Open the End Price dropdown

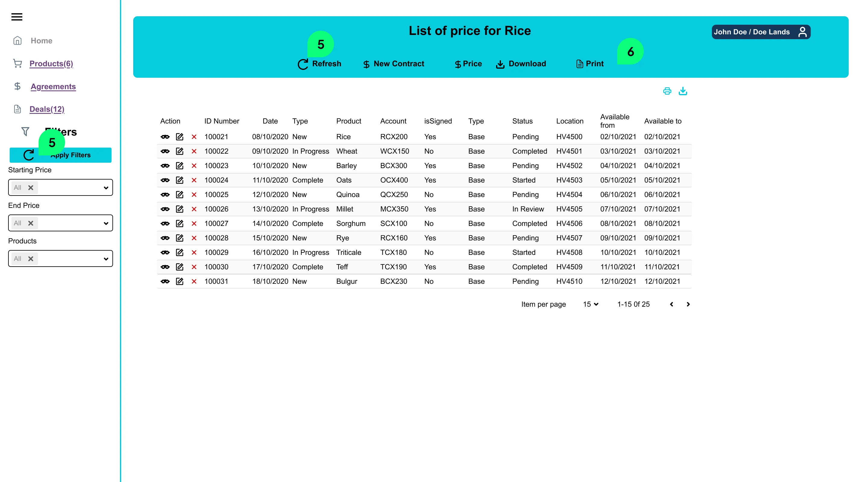(106, 223)
